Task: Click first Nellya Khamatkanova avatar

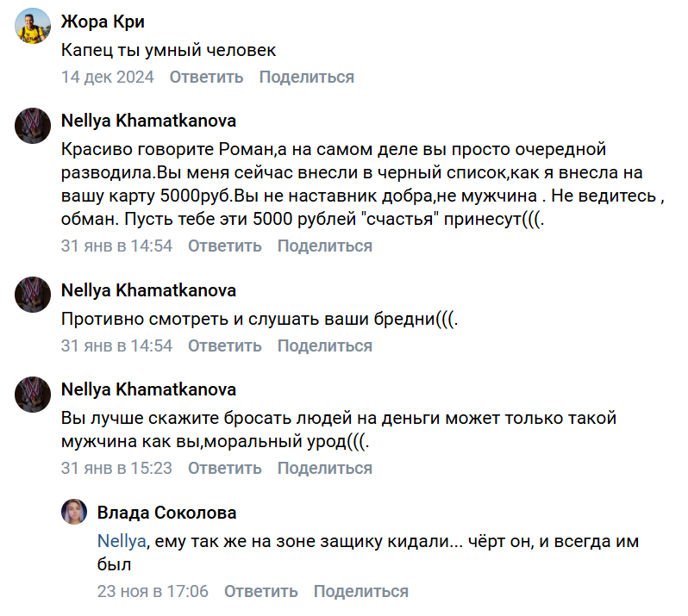Action: tap(33, 126)
